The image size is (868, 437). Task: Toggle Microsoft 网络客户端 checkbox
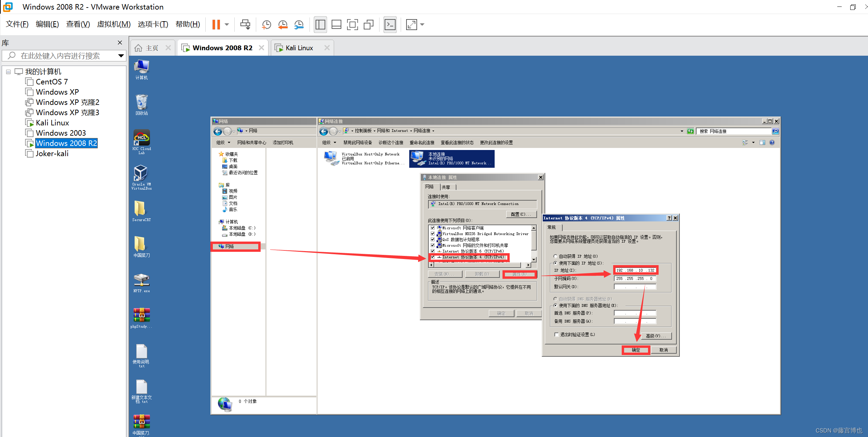pos(432,228)
